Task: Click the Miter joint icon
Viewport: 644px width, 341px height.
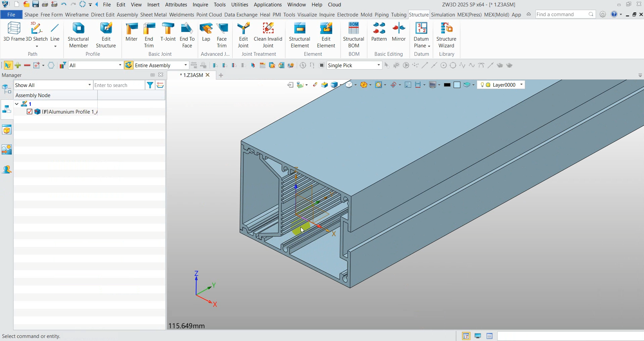Action: click(x=131, y=32)
